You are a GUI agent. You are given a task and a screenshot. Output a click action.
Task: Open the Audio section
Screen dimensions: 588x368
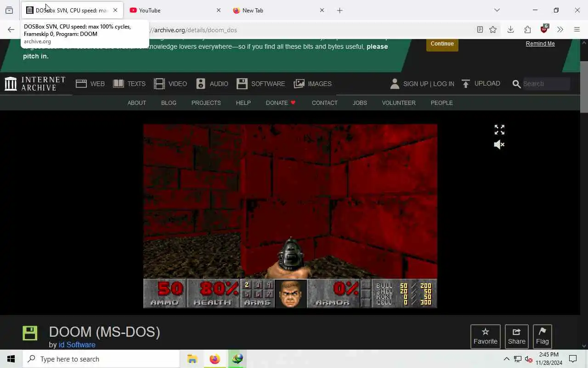(212, 84)
